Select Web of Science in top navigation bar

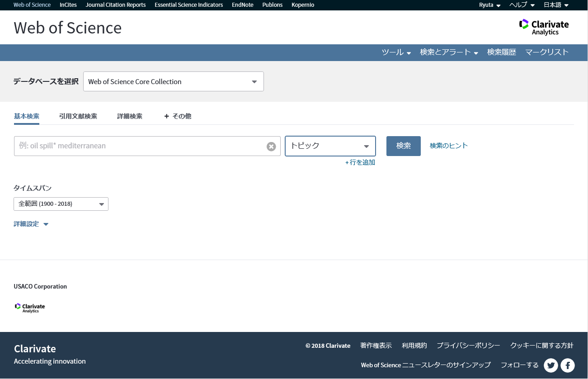(32, 5)
